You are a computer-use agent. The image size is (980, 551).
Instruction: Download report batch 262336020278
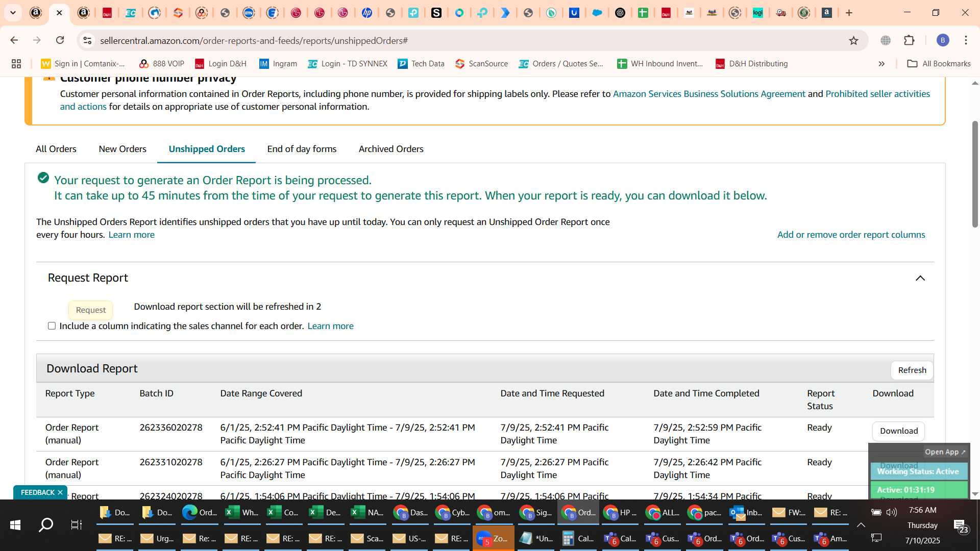[x=898, y=431]
